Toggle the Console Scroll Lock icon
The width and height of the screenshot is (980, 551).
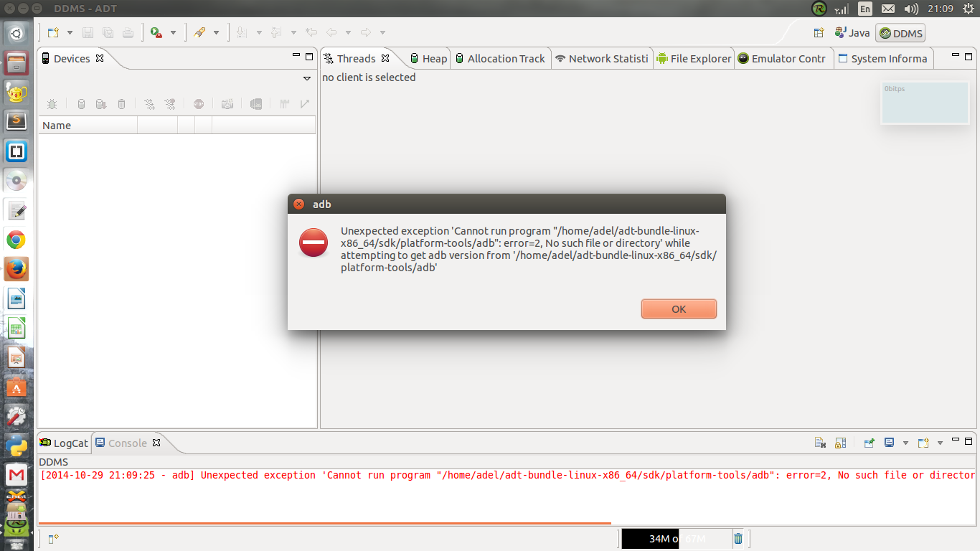click(841, 443)
